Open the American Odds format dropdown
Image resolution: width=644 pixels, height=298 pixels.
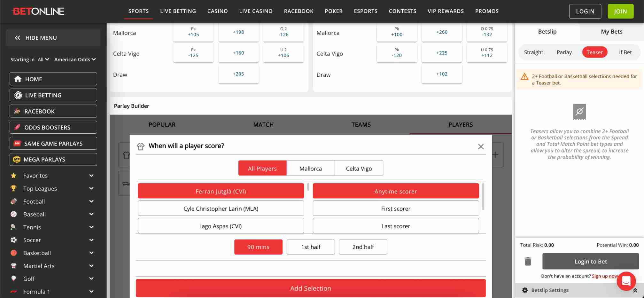(75, 59)
